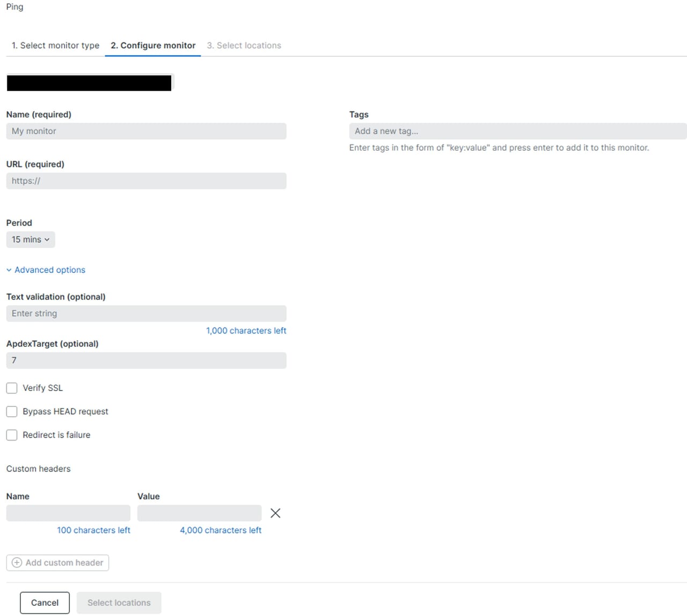Click the '1,000 characters left' counter
Screen dimensions: 687x616
pos(246,330)
